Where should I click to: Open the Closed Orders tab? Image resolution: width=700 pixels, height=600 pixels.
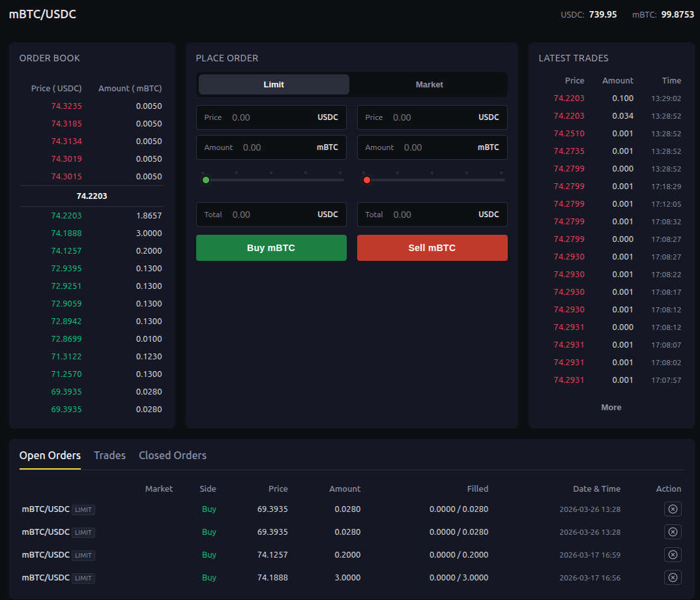point(172,455)
